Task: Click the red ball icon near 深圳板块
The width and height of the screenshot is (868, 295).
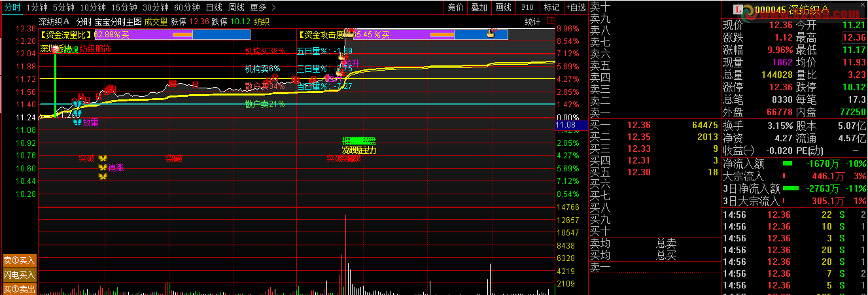Action: pos(55,49)
